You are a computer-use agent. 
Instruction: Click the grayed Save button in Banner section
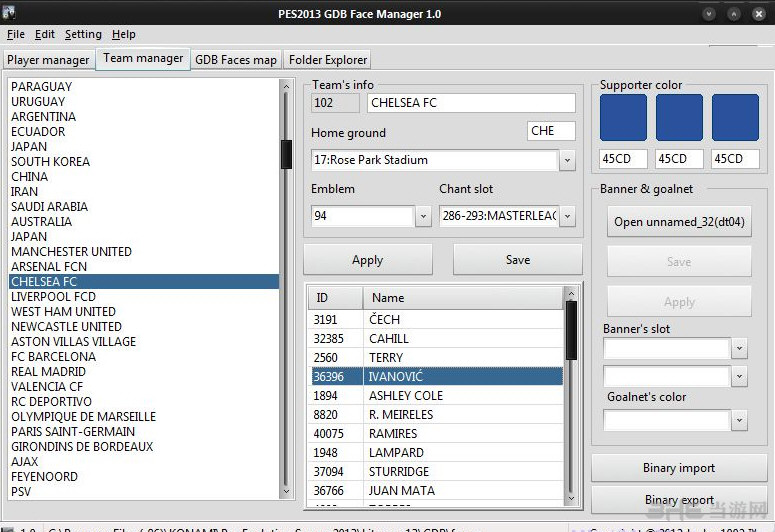click(679, 262)
